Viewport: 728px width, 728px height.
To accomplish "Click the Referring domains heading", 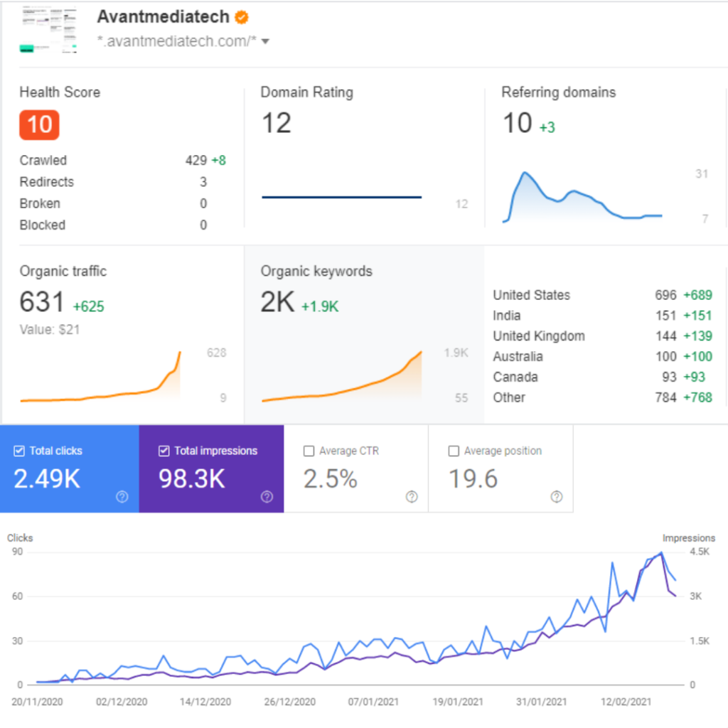I will click(x=559, y=92).
